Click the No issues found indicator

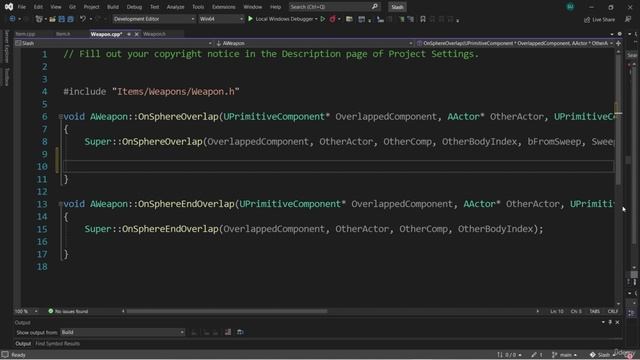click(68, 311)
